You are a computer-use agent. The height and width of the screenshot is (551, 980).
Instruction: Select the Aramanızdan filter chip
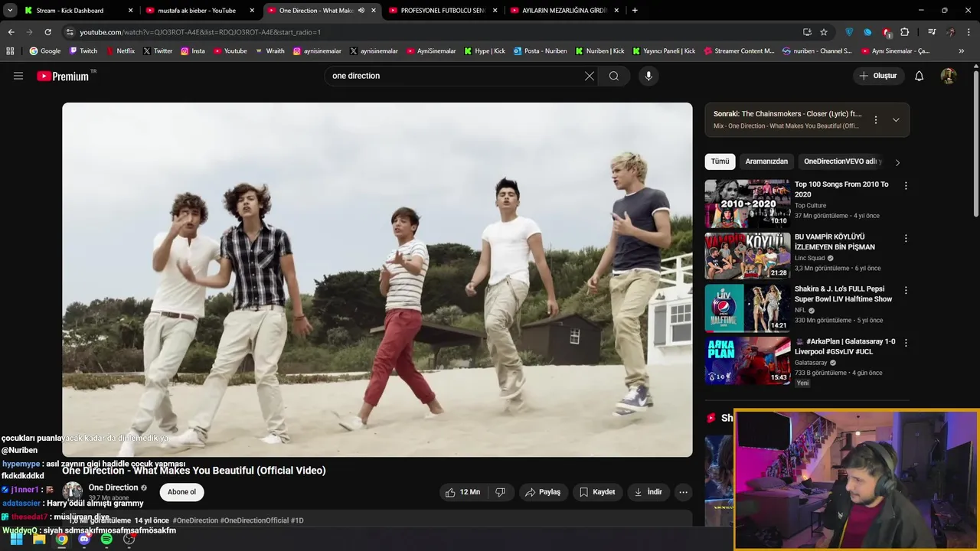pos(766,161)
